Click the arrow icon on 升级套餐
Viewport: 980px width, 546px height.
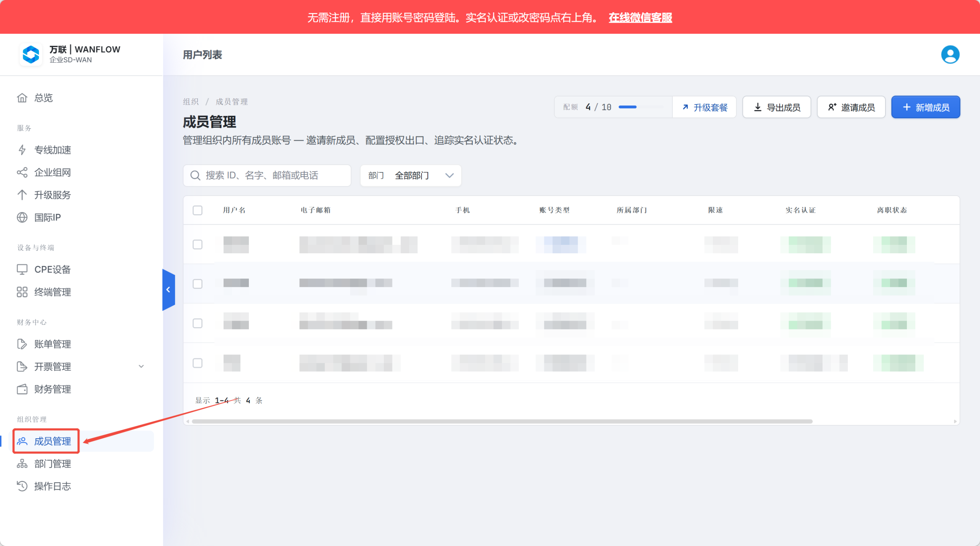pyautogui.click(x=686, y=107)
